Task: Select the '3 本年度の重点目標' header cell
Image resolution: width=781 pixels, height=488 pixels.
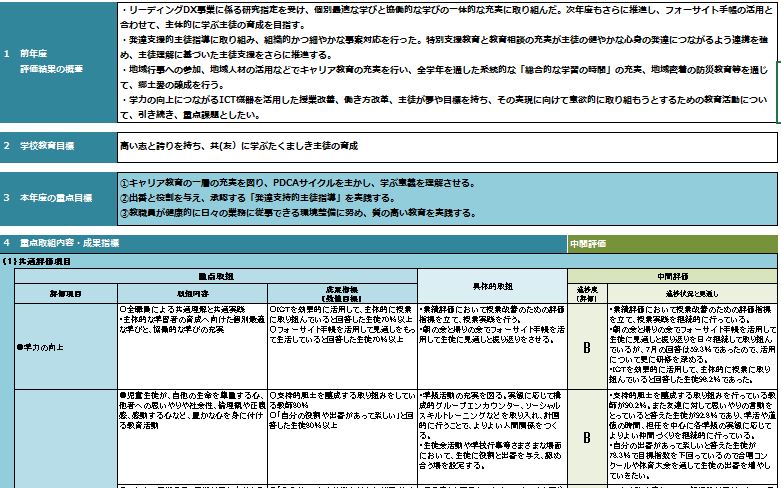Action: (x=55, y=198)
